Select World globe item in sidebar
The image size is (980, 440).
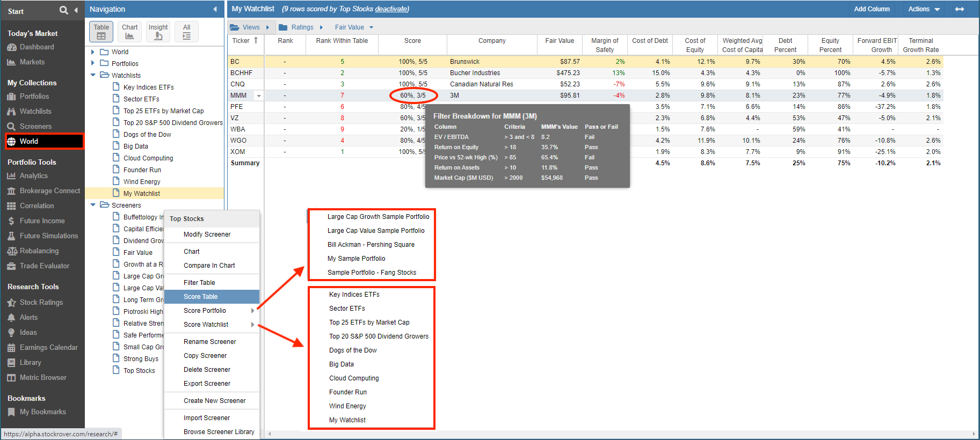point(44,142)
